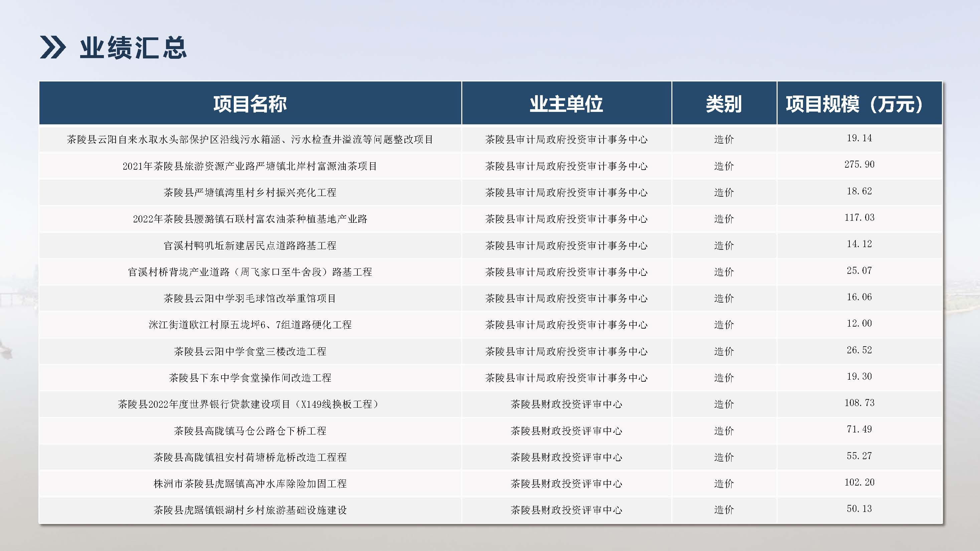Click 造价 in the 102.20 row
Image resolution: width=980 pixels, height=551 pixels.
724,484
